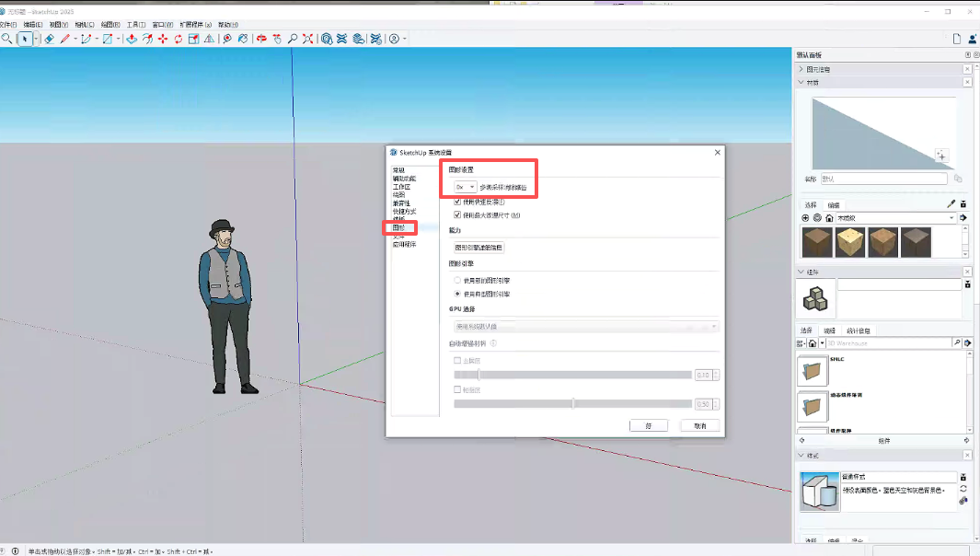Switch to the 编辑 tab in materials panel

click(833, 204)
